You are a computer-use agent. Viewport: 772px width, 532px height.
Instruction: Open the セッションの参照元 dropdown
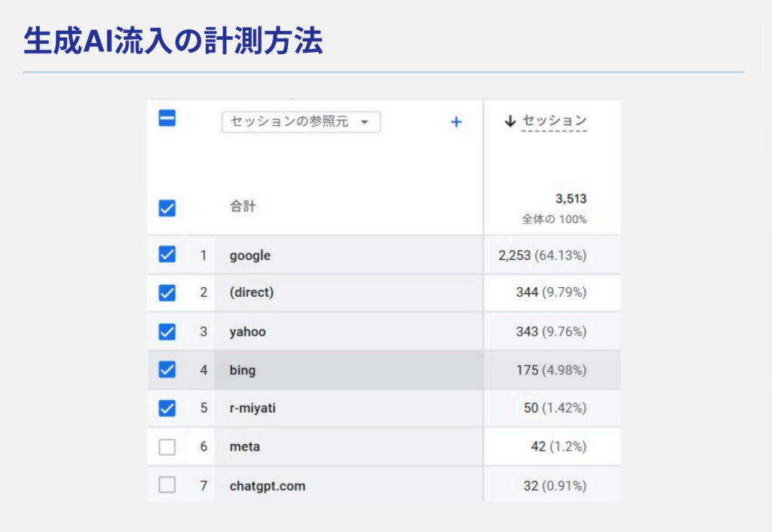click(301, 121)
